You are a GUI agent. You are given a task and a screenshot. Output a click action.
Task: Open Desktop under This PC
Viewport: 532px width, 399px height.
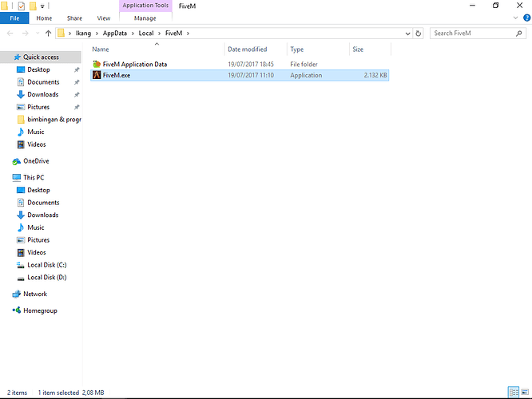tap(38, 190)
